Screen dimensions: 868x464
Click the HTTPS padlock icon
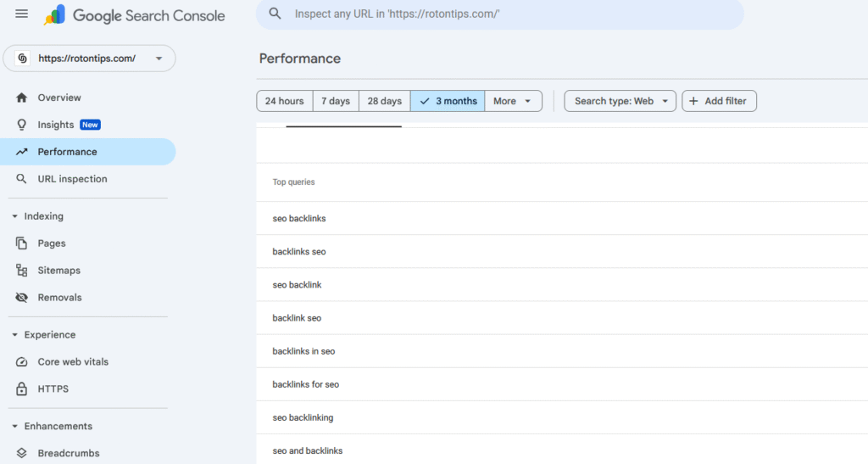(x=21, y=389)
